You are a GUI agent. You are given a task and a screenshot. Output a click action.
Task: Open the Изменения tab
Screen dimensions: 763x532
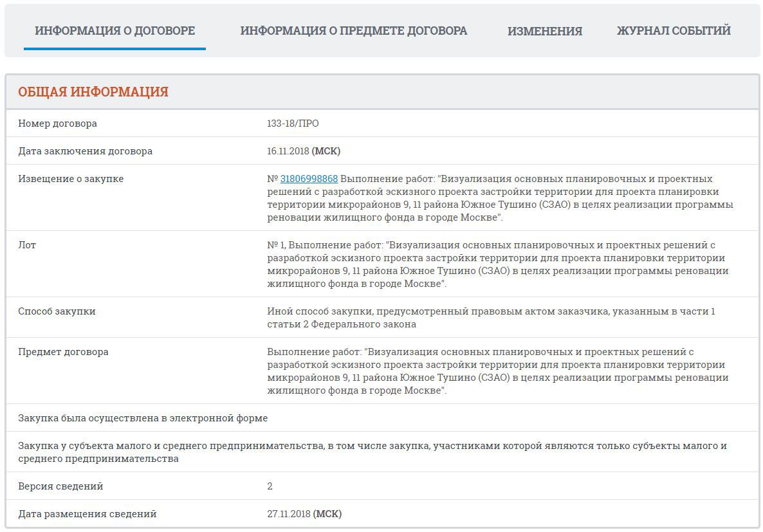click(544, 31)
